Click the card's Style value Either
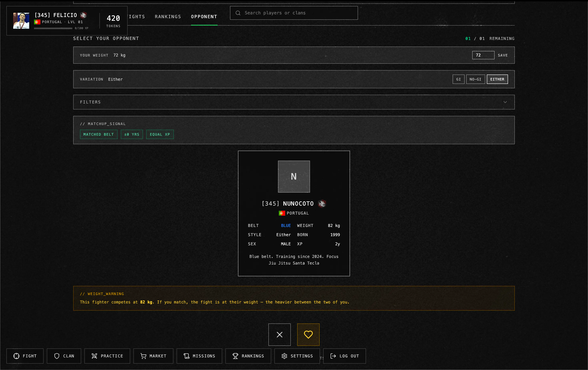The height and width of the screenshot is (370, 588). (x=284, y=235)
